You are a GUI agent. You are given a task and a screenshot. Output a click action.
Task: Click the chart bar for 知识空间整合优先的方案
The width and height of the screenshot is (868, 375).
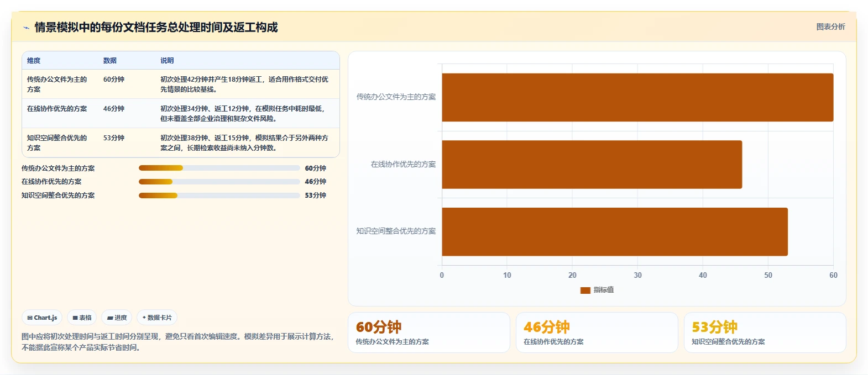(615, 231)
